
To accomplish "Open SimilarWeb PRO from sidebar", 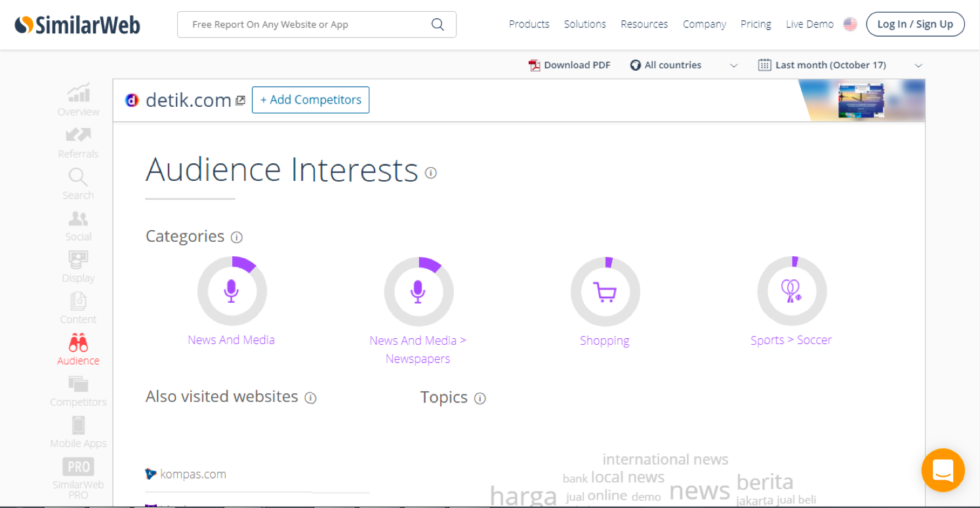I will (x=78, y=479).
